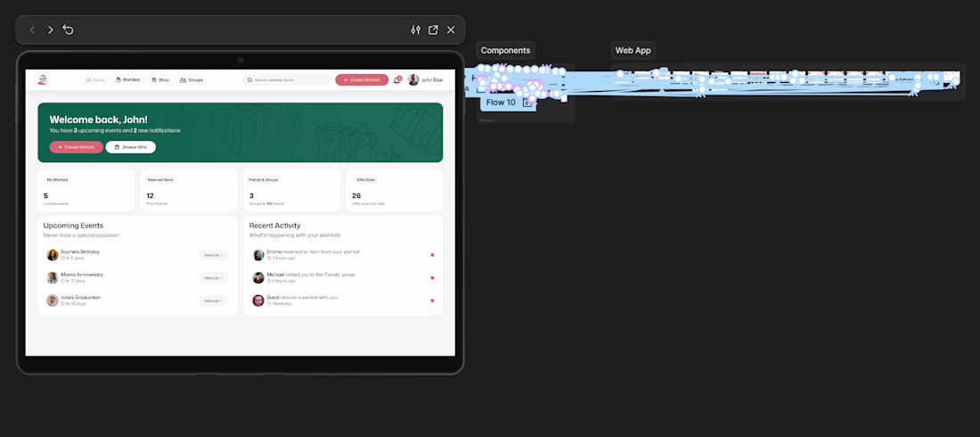Click the 'Welcome back, John!' heading
The width and height of the screenshot is (980, 437).
[x=98, y=120]
